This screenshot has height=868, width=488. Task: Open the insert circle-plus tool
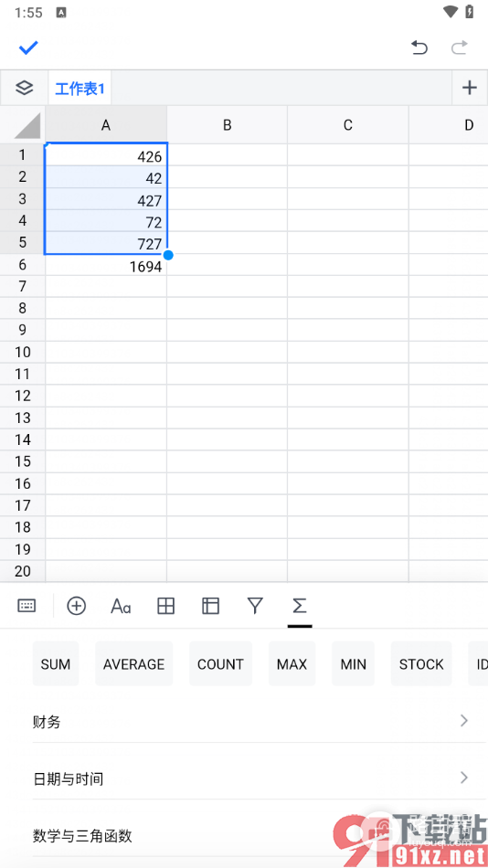tap(77, 606)
